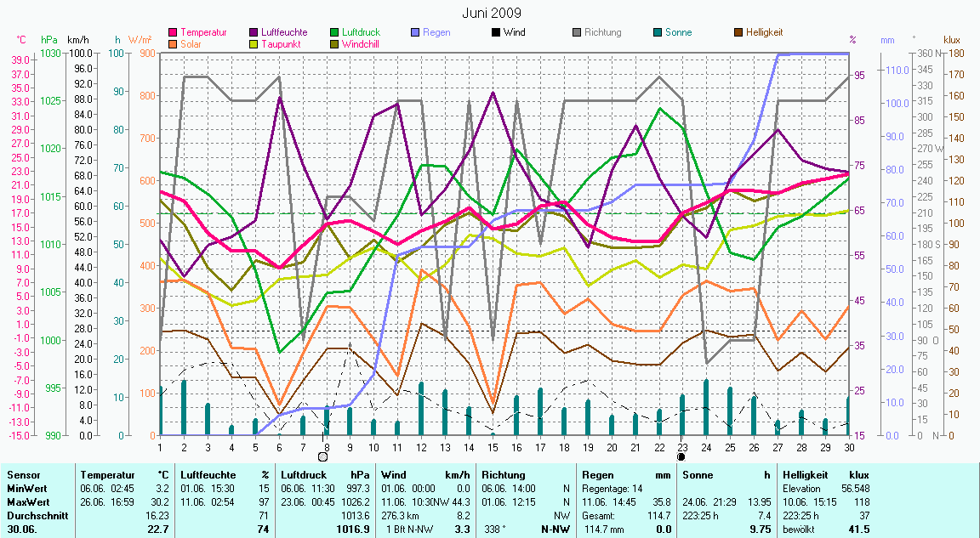Click the full moon icon below day 8
The image size is (980, 538).
[x=322, y=457]
